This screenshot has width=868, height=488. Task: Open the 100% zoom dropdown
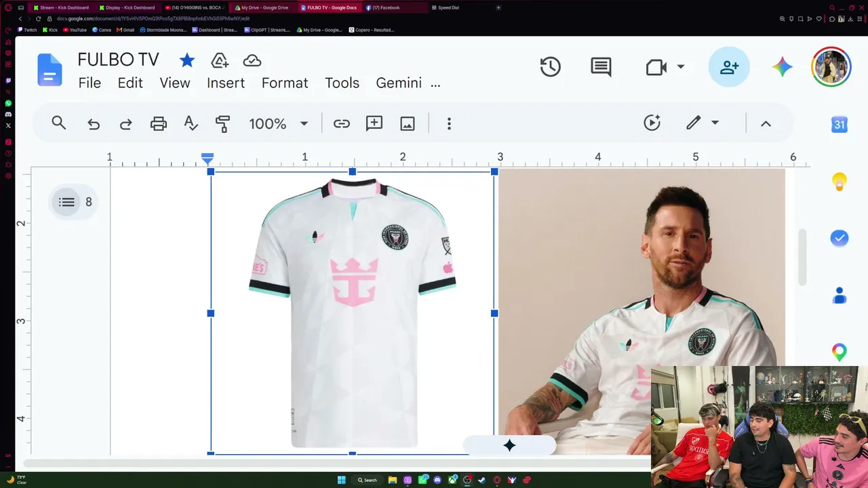[x=278, y=123]
